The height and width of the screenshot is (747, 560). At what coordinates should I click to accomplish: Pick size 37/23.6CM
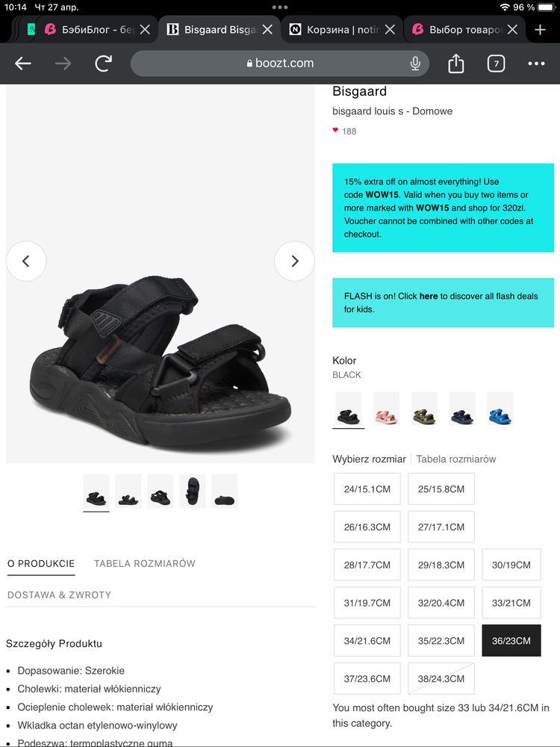click(x=367, y=679)
